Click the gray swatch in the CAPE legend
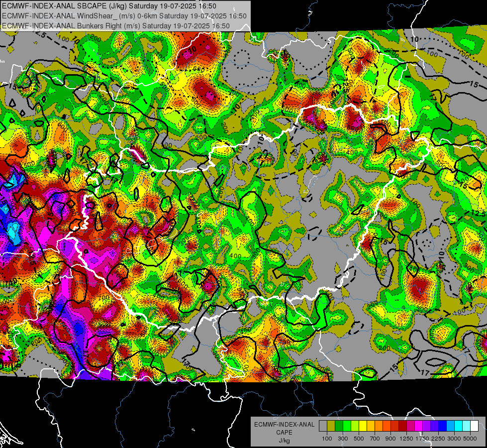The image size is (487, 448). (x=323, y=426)
